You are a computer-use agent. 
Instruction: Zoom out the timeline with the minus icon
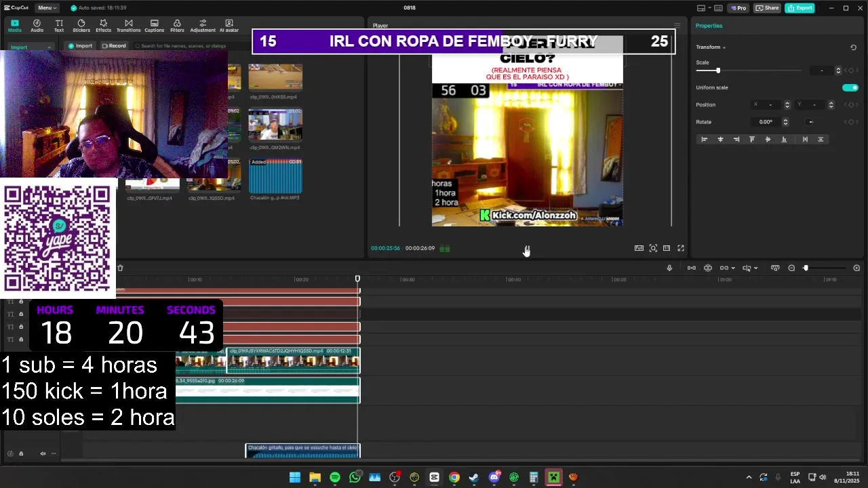point(791,268)
